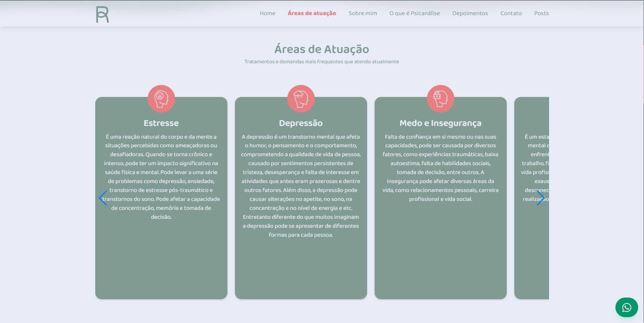This screenshot has height=323, width=644.
Task: Go to previous carousel slide arrow
Action: pyautogui.click(x=103, y=198)
